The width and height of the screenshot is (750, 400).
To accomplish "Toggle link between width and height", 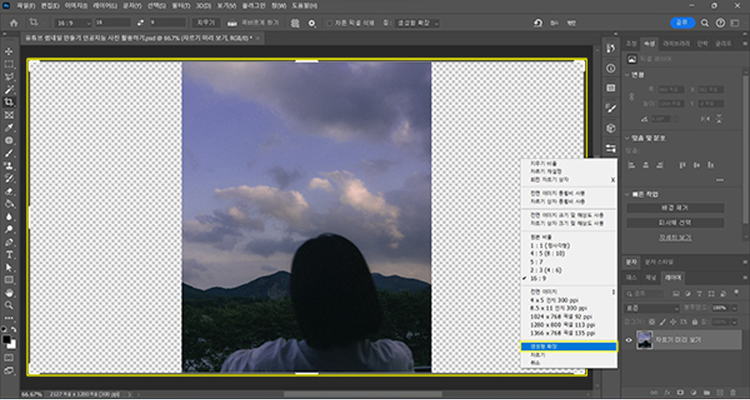I will (632, 97).
